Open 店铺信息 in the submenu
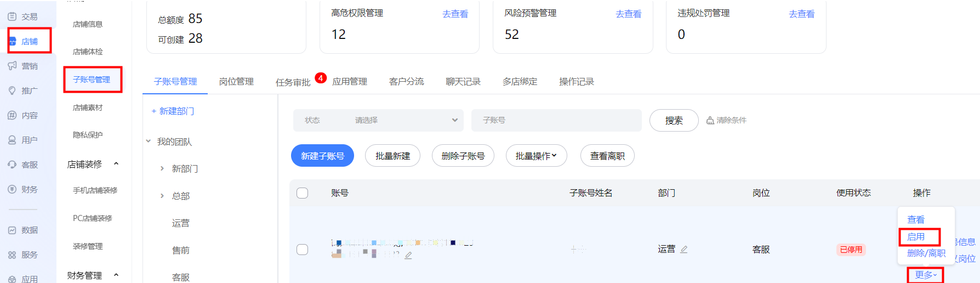This screenshot has width=980, height=283. tap(88, 24)
